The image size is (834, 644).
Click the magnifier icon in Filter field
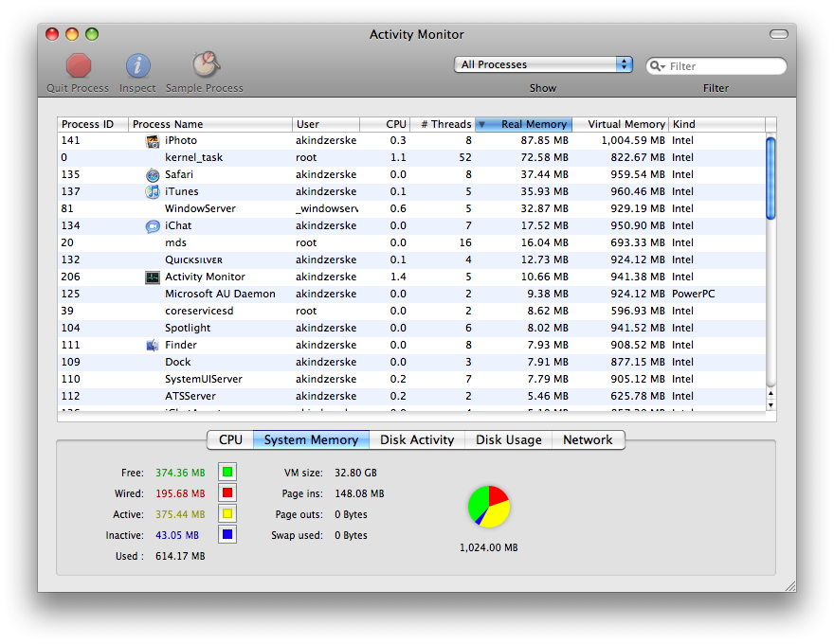click(x=658, y=66)
